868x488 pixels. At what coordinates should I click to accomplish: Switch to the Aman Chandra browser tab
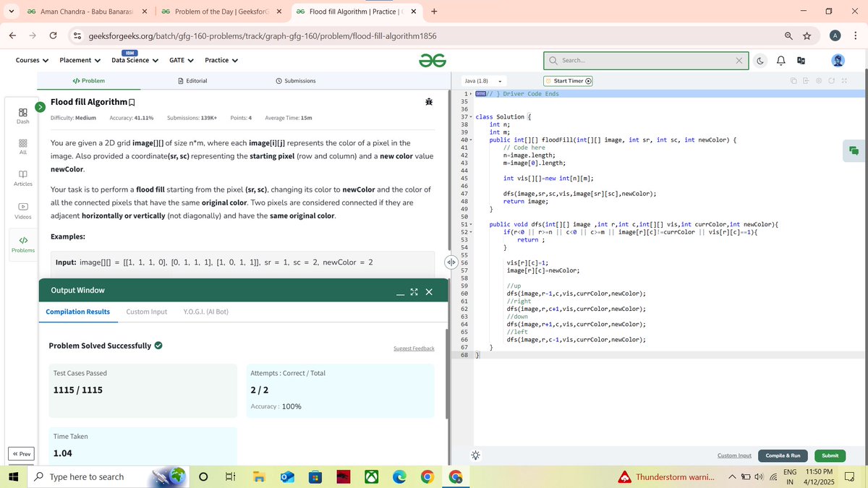coord(87,12)
